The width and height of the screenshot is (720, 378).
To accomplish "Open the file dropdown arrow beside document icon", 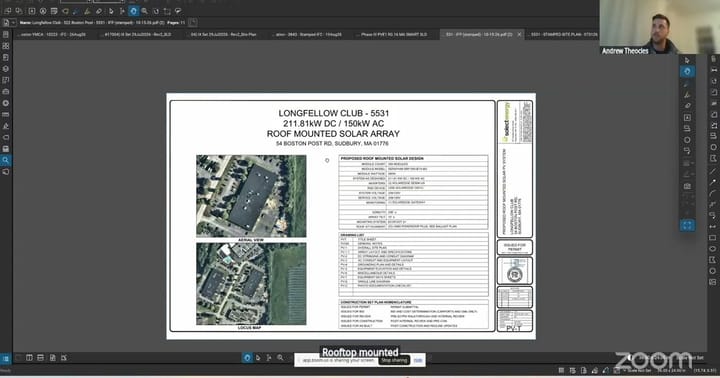I will pyautogui.click(x=13, y=23).
